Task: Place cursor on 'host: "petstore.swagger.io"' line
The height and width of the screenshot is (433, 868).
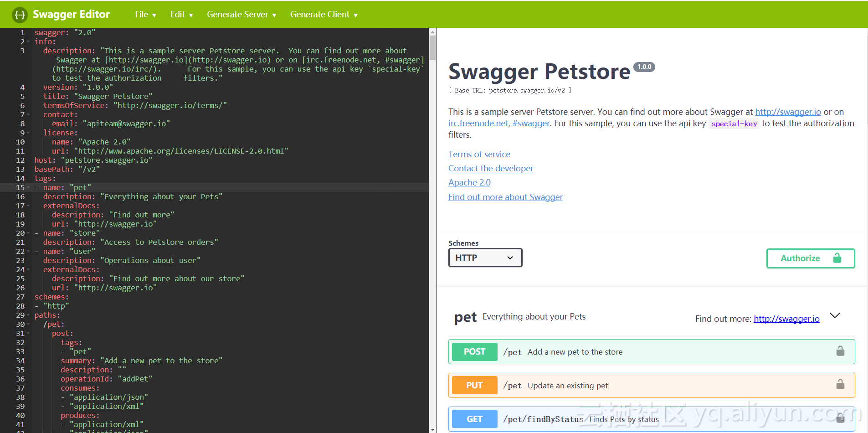Action: [93, 160]
